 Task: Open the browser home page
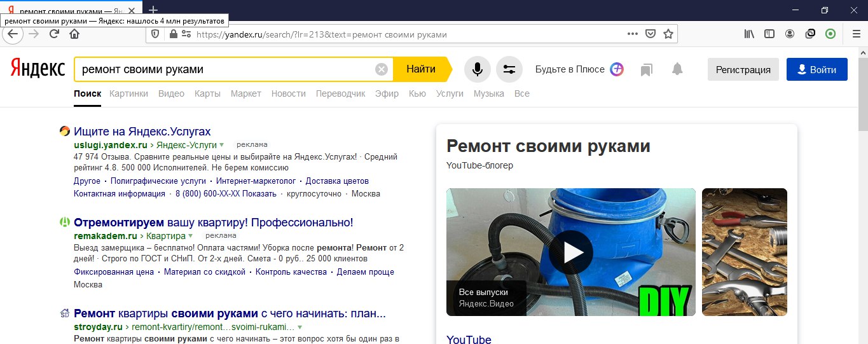pos(74,34)
